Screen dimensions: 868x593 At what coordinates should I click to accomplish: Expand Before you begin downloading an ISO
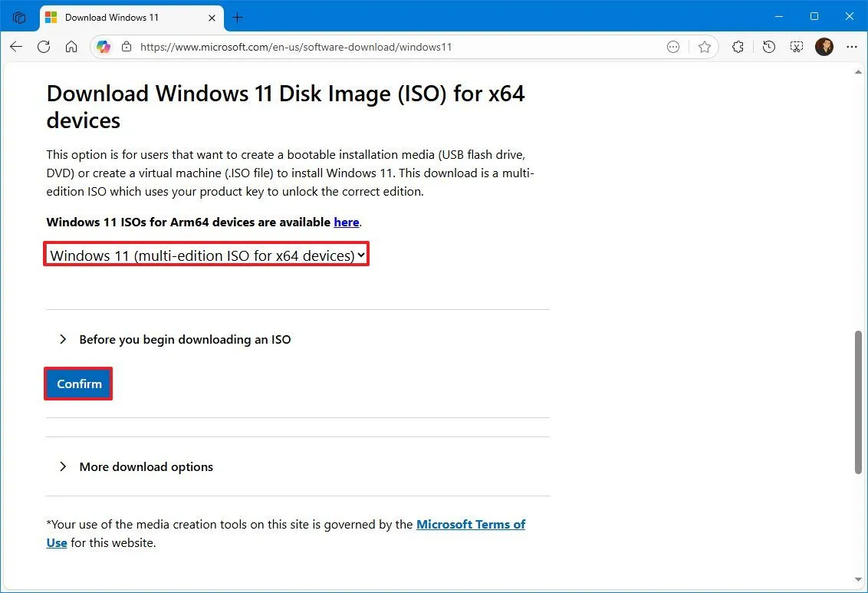[x=184, y=339]
